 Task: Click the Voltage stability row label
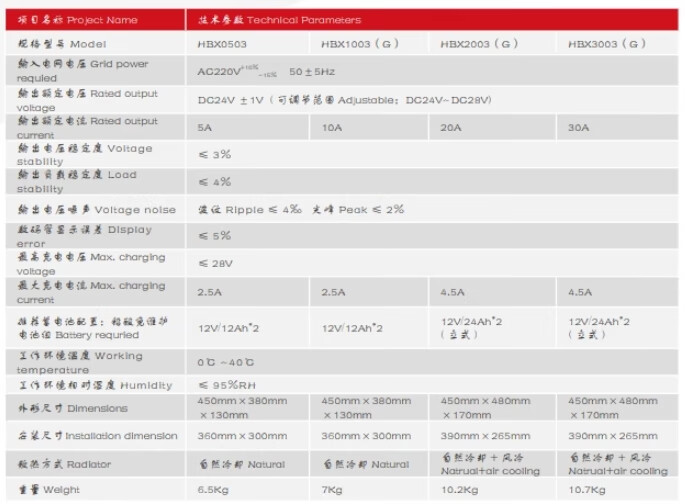click(86, 154)
